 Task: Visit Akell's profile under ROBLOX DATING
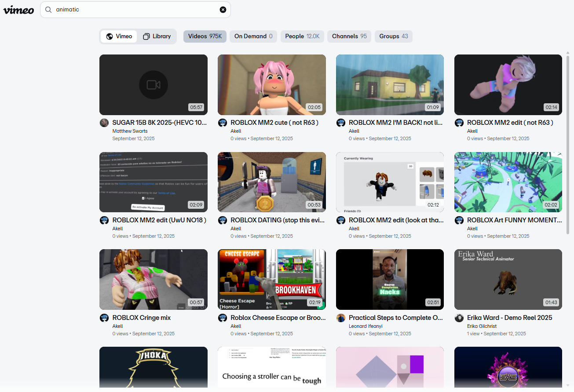236,229
